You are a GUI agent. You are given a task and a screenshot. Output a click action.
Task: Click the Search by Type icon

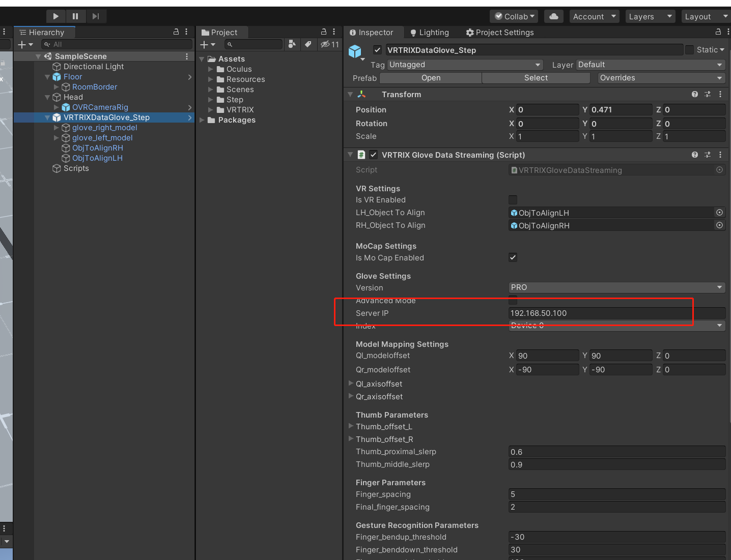pos(292,44)
